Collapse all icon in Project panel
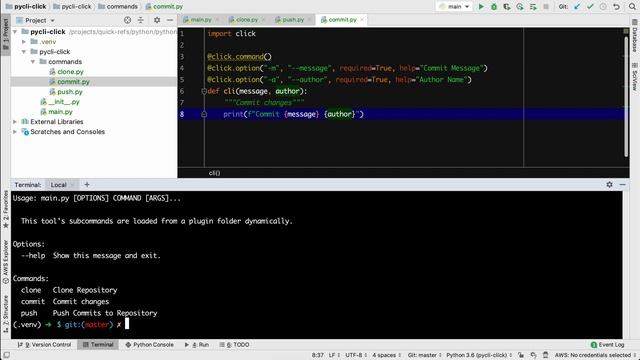640x360 pixels. point(140,20)
